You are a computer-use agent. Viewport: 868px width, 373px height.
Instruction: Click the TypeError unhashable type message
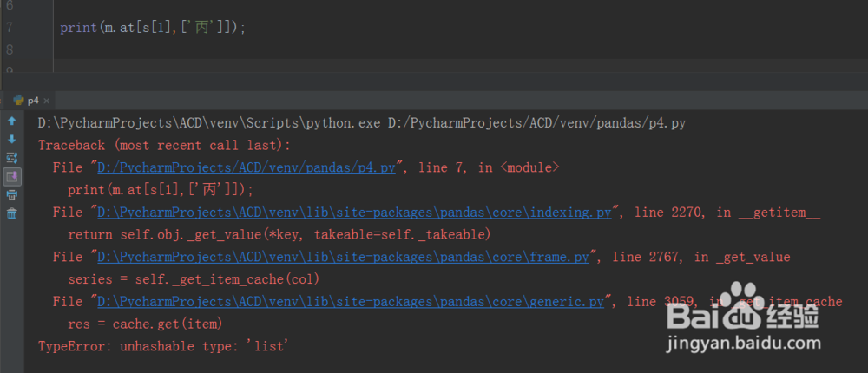[162, 346]
